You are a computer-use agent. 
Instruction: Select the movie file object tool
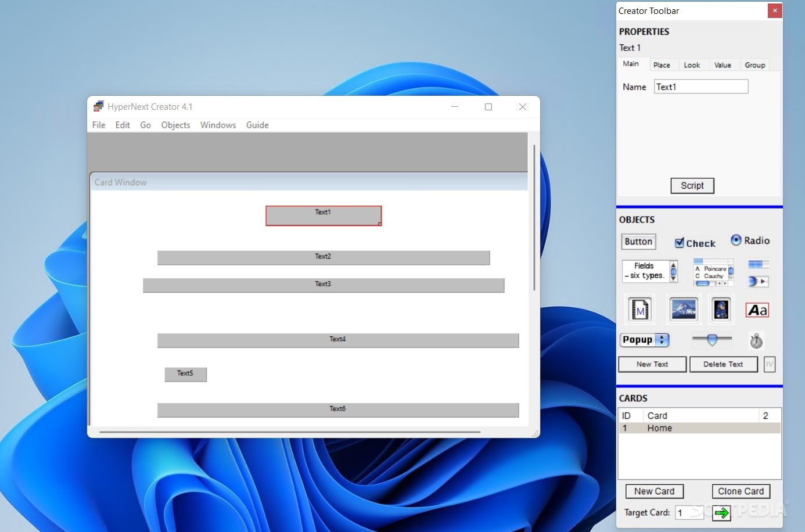pos(640,310)
